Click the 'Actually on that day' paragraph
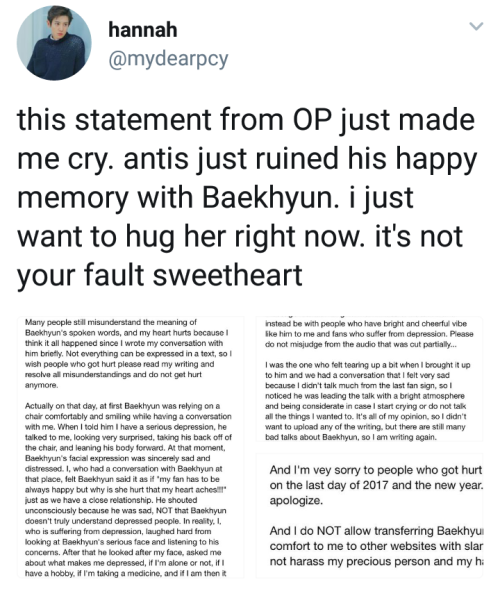 pyautogui.click(x=128, y=489)
